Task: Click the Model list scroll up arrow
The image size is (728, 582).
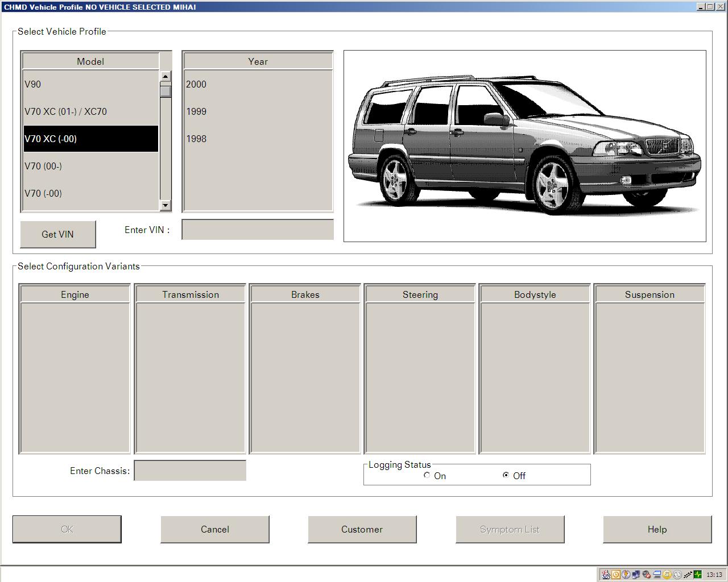Action: pyautogui.click(x=166, y=76)
